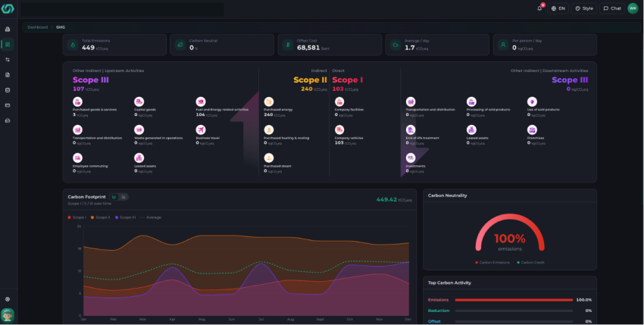
Task: Switch Carbon Footprint to second chart type
Action: [x=123, y=197]
